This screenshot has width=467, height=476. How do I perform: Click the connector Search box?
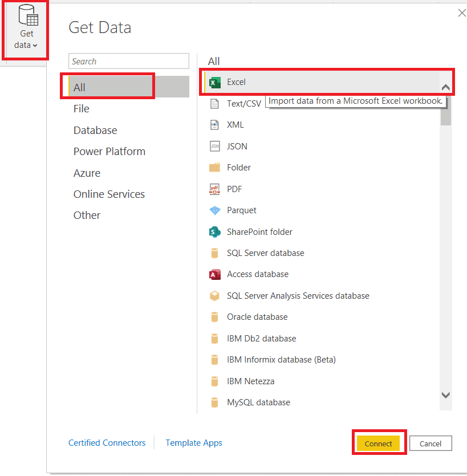pos(129,62)
